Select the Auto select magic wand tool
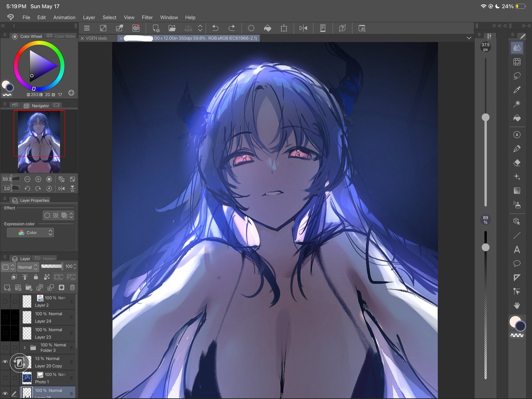532x399 pixels. click(516, 104)
